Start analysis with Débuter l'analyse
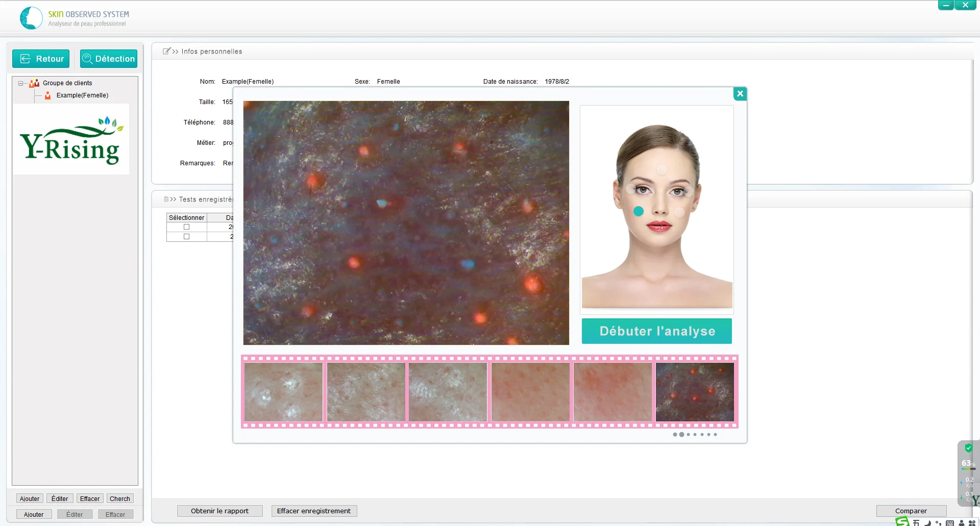 [x=657, y=331]
